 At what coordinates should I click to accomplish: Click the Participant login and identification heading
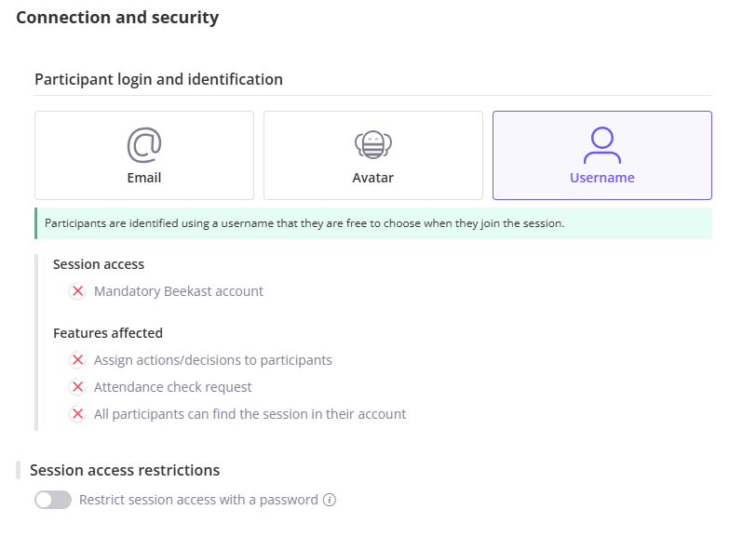158,79
